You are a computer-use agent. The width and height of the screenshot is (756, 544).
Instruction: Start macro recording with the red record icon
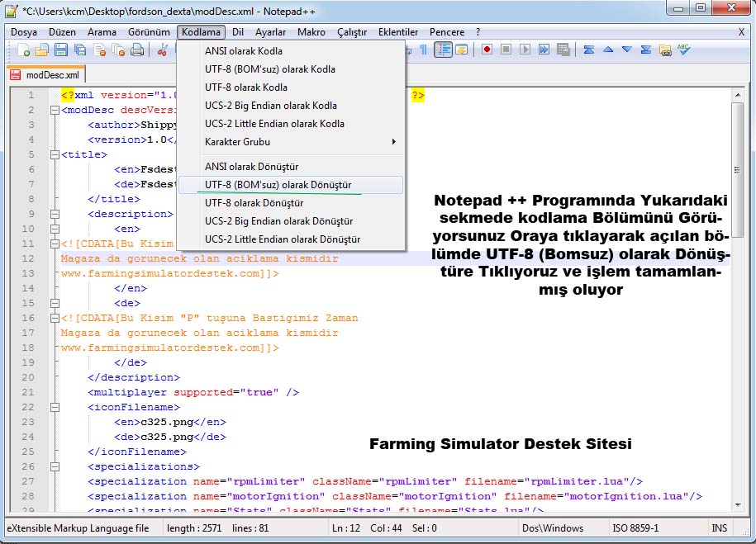487,50
